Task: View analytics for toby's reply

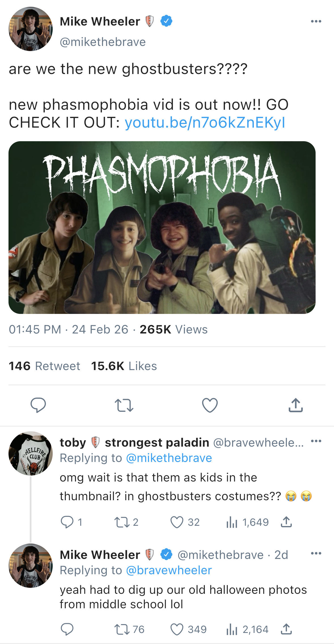Action: (x=232, y=522)
